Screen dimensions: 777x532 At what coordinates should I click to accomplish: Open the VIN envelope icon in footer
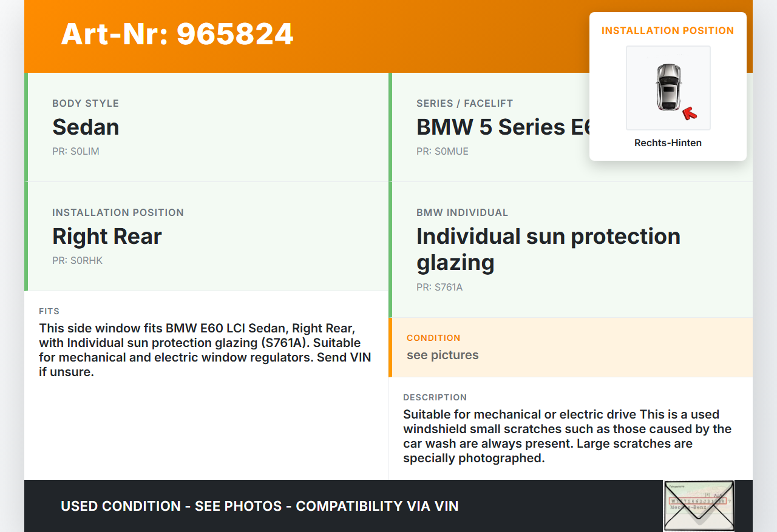tap(698, 505)
